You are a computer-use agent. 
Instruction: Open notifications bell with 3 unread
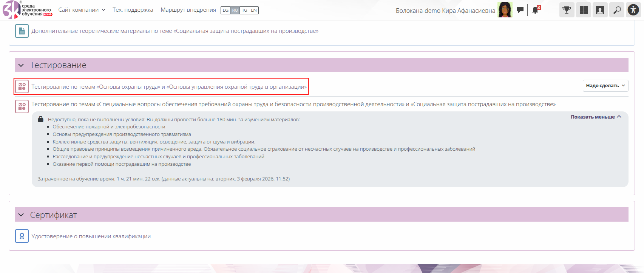coord(535,10)
